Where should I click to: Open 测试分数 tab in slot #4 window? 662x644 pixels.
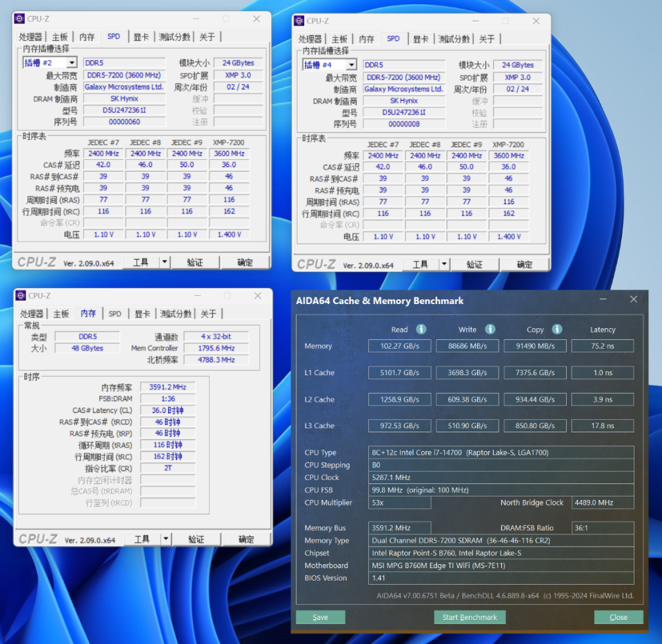coord(454,39)
